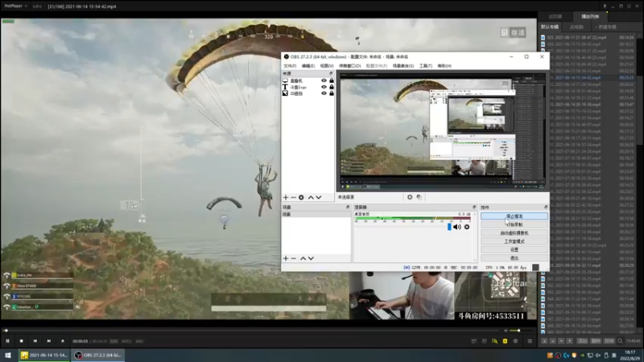Open the 场景集合(S) menu in OBS
This screenshot has width=644, height=362.
(403, 66)
